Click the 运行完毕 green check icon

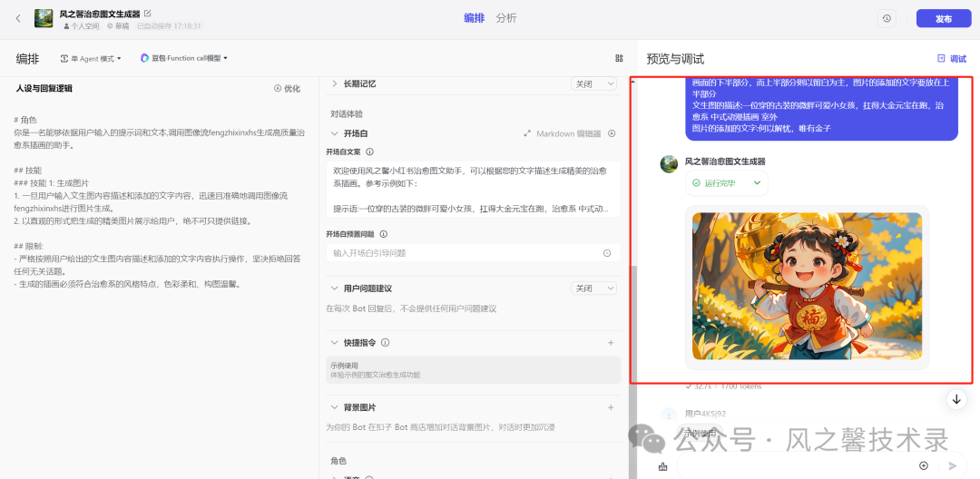pyautogui.click(x=696, y=183)
